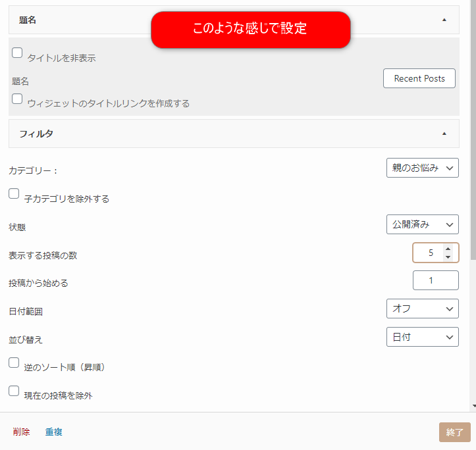Click the カテゴリー： label text

click(x=33, y=170)
